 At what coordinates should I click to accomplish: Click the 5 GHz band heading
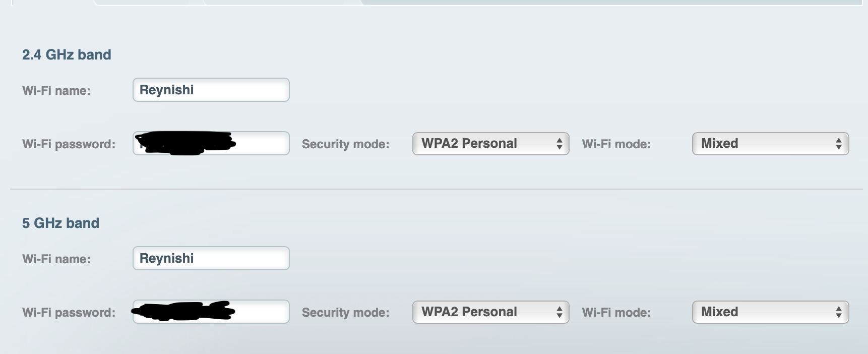pos(60,223)
